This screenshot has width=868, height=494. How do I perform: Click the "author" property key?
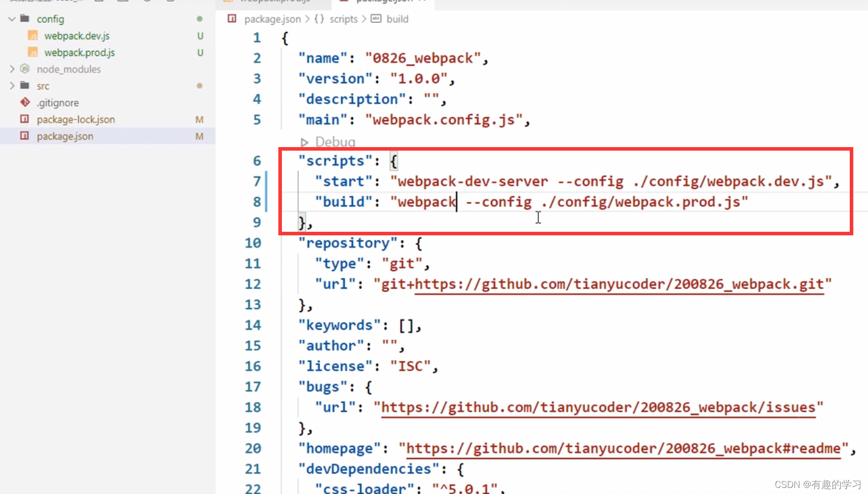[x=331, y=346]
